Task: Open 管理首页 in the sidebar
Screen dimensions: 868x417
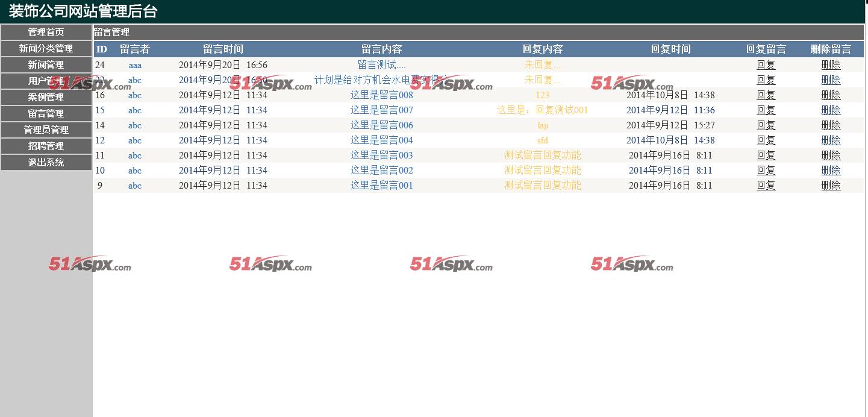Action: tap(46, 32)
